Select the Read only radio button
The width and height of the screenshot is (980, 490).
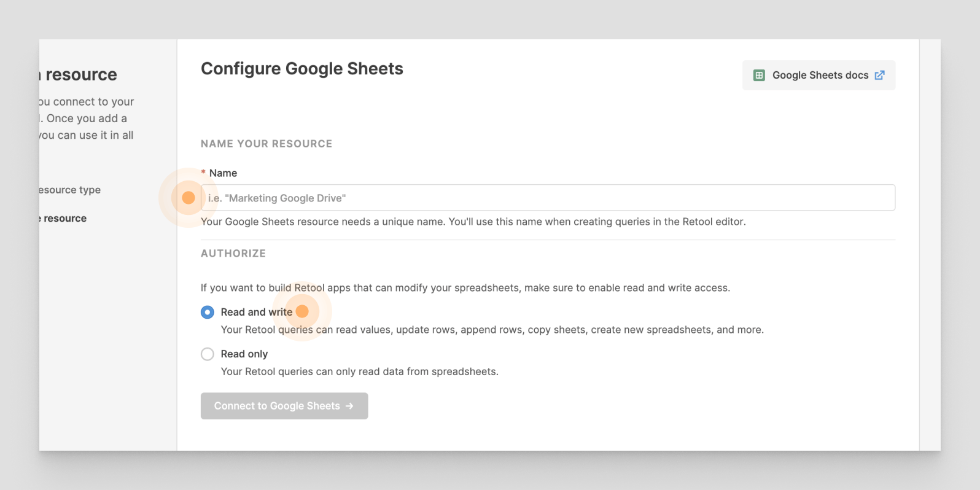[208, 354]
